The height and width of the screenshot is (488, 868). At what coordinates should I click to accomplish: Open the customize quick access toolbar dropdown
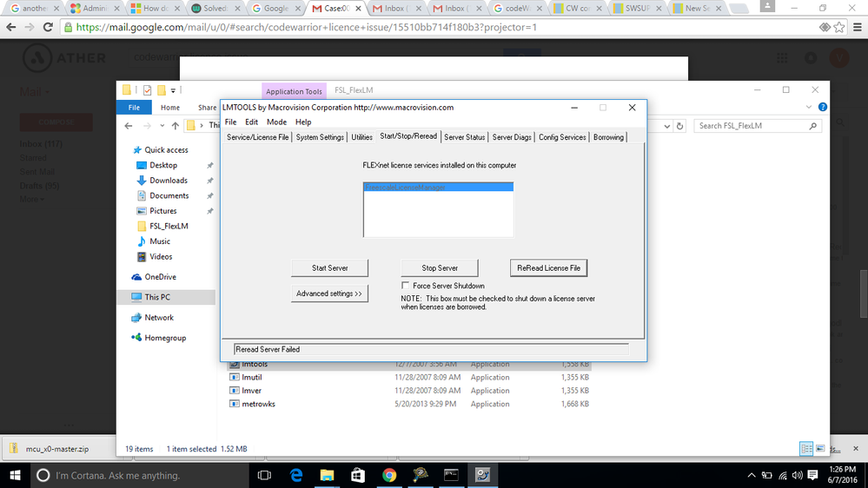173,90
